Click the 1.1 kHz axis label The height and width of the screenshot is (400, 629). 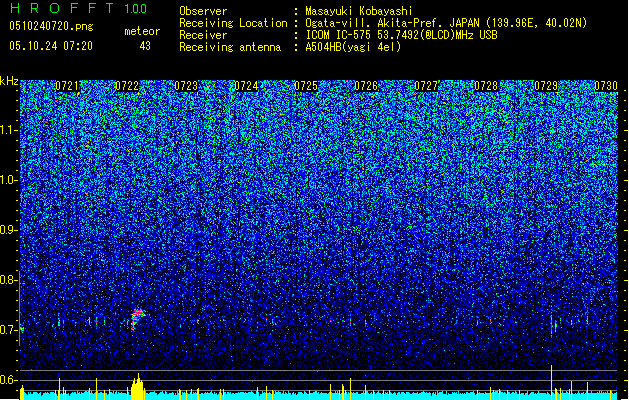9,130
